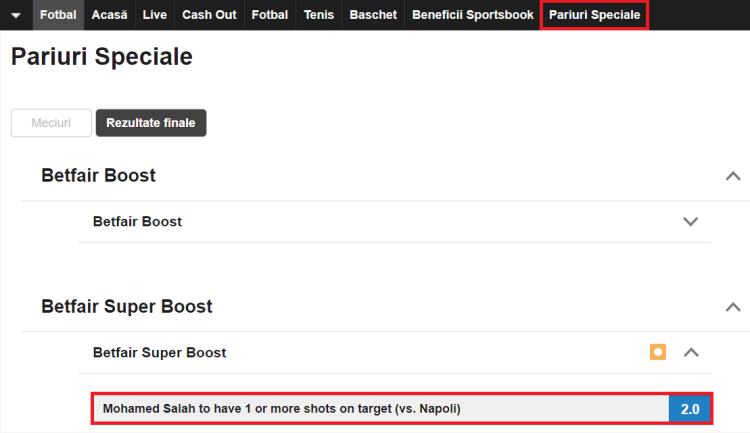Click Fotbal tab between Cash Out and Tenis

pos(270,15)
